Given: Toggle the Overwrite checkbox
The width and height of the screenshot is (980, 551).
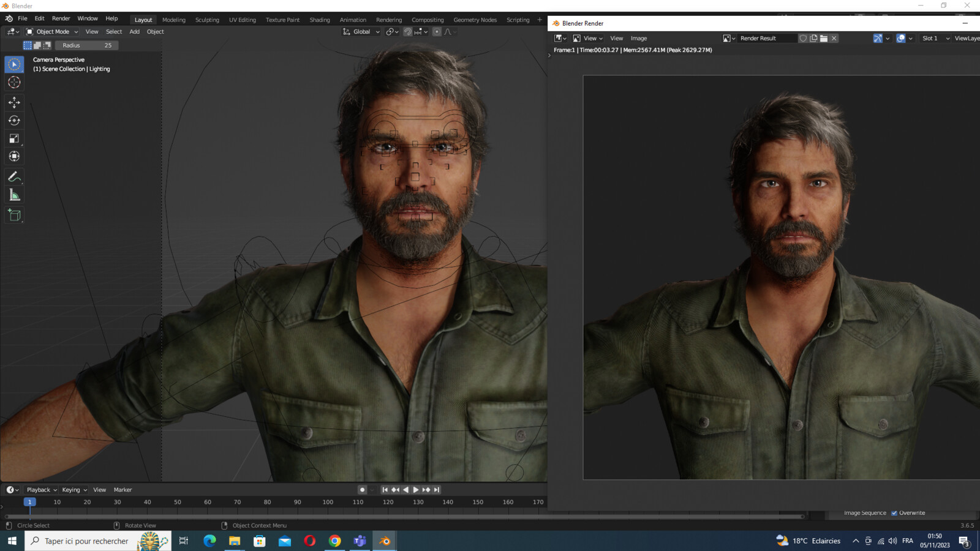Looking at the screenshot, I should click(x=894, y=513).
